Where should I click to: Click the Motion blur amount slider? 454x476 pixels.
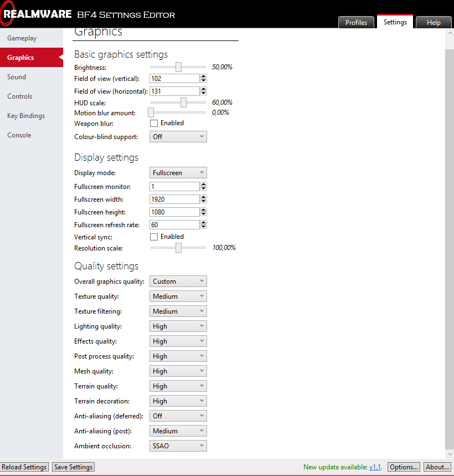(x=178, y=112)
